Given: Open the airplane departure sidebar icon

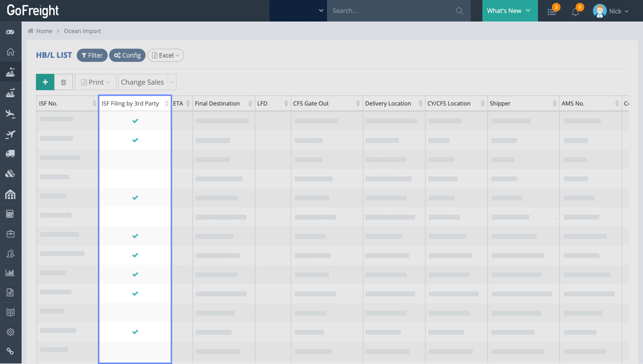Looking at the screenshot, I should [x=10, y=134].
